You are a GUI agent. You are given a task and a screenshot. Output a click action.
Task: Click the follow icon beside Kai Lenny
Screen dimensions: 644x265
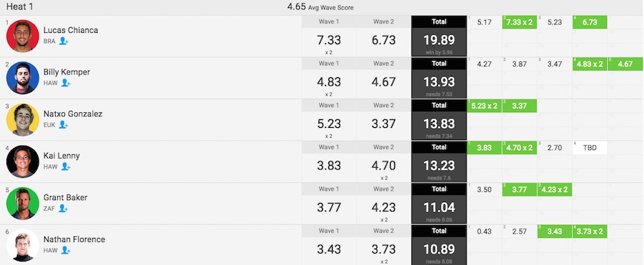point(66,166)
